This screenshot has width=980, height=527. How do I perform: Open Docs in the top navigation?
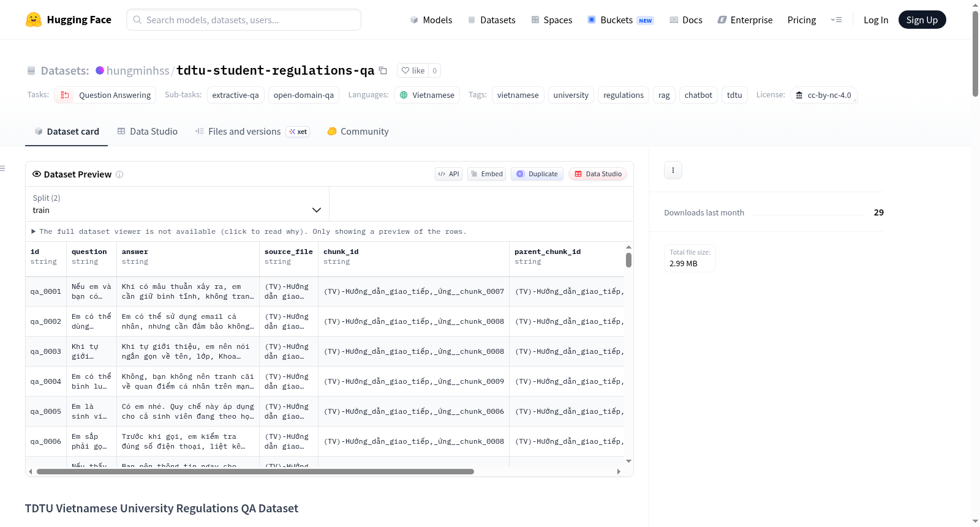[685, 20]
